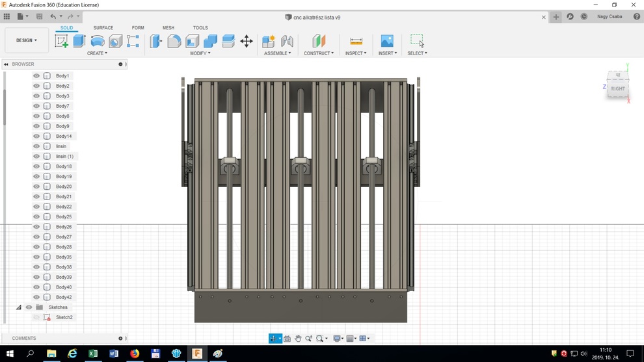Viewport: 644px width, 362px height.
Task: Toggle visibility of Body25
Action: (x=36, y=217)
